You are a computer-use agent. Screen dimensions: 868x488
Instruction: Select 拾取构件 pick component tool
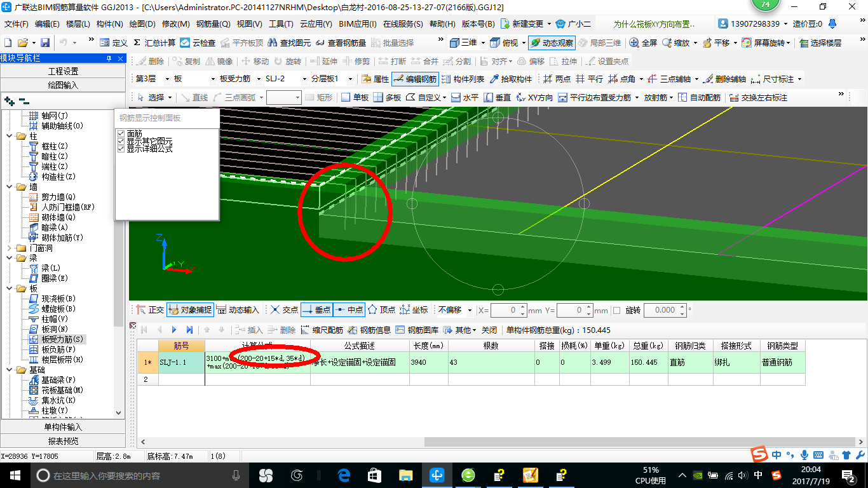pyautogui.click(x=510, y=79)
